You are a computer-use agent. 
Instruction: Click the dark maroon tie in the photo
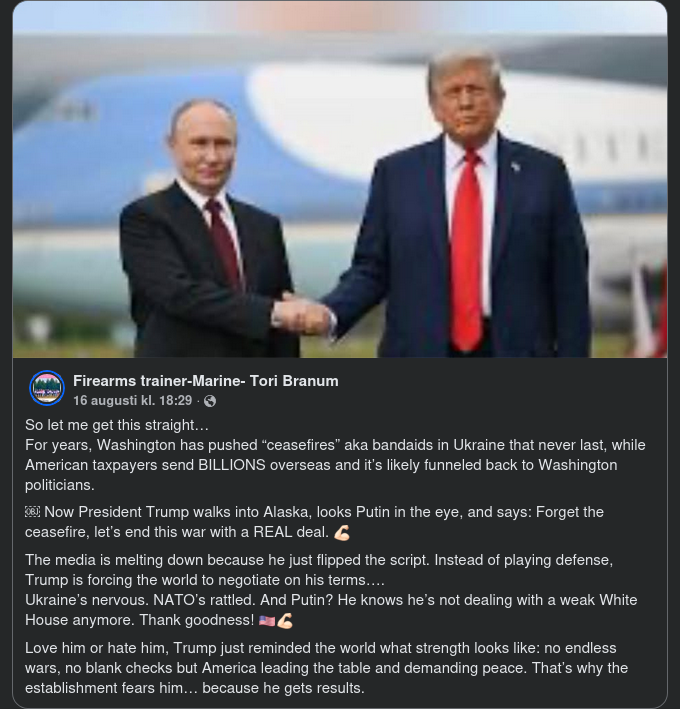[225, 244]
